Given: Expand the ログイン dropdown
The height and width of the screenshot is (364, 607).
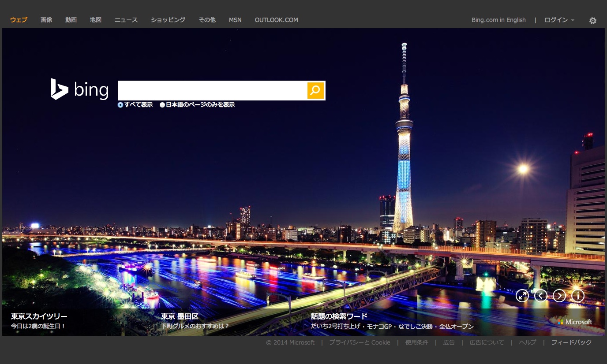Looking at the screenshot, I should point(559,20).
